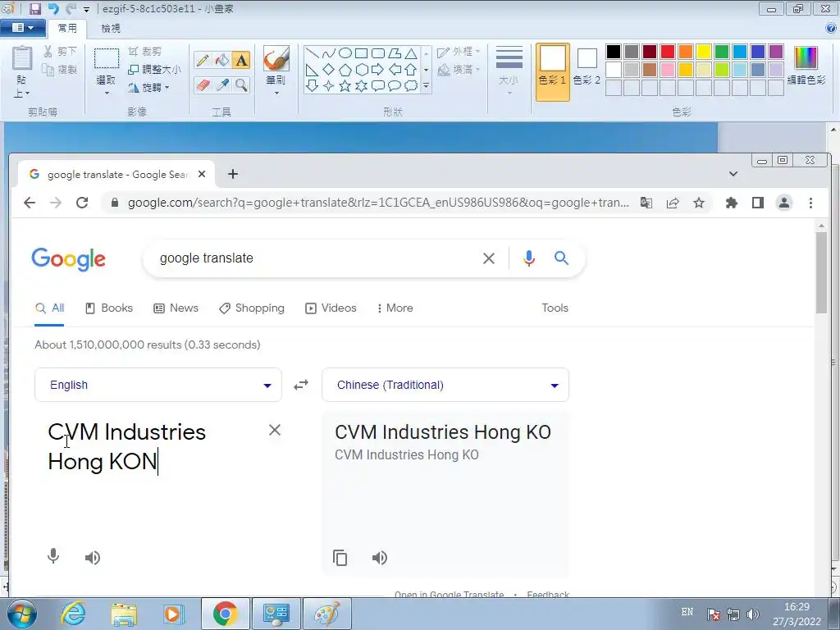Viewport: 840px width, 630px height.
Task: Swap the translation languages
Action: pos(301,385)
